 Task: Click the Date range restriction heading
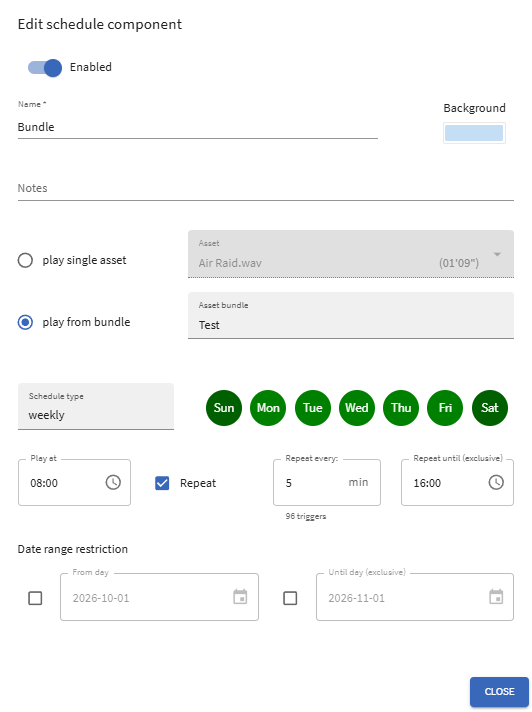[x=73, y=549]
